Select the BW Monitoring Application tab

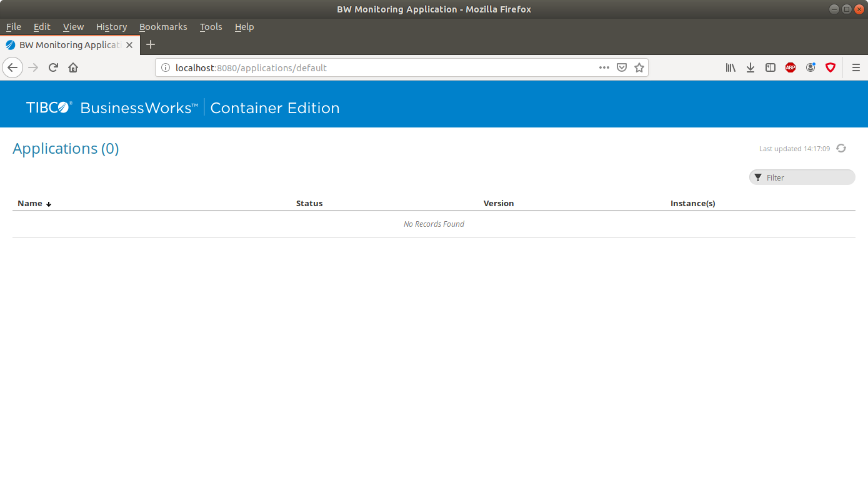pyautogui.click(x=70, y=45)
